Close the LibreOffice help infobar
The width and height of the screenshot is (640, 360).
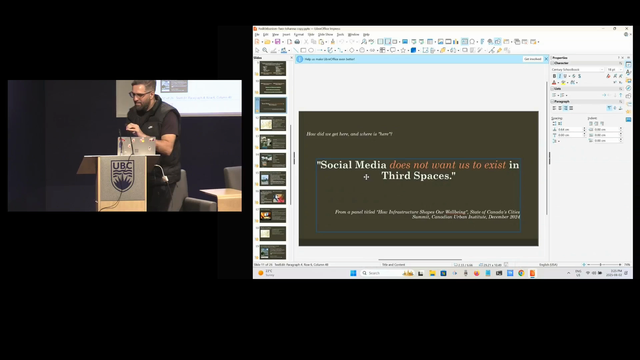point(546,59)
